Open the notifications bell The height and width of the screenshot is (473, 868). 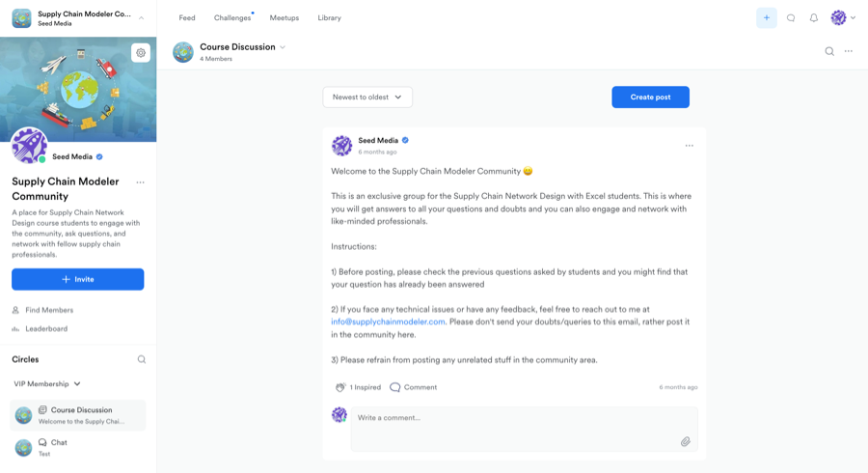814,17
